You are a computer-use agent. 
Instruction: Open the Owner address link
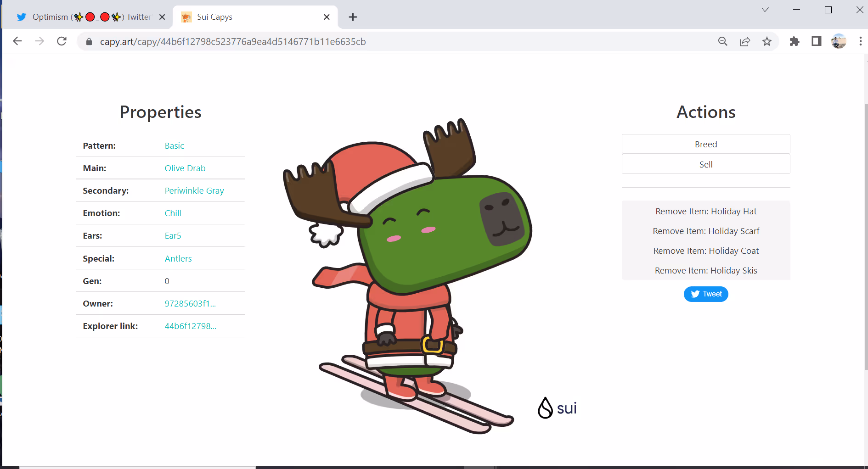190,304
